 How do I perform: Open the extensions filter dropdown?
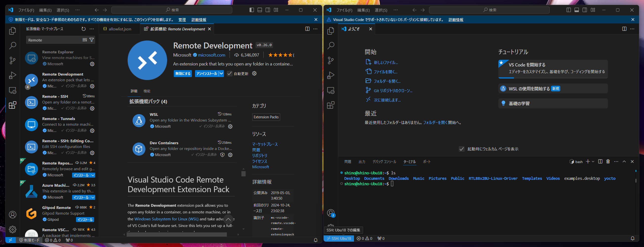[92, 40]
